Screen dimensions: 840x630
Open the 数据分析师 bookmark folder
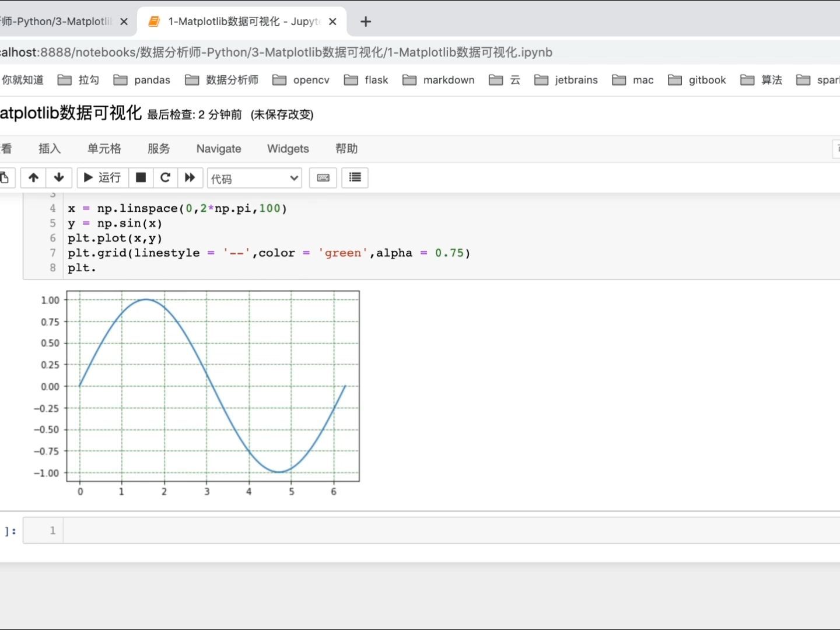tap(222, 80)
